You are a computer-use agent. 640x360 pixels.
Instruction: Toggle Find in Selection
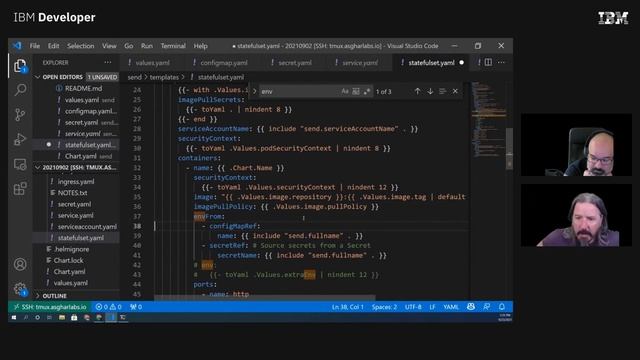point(442,91)
